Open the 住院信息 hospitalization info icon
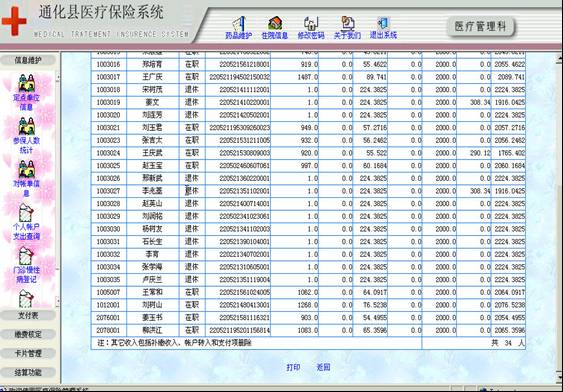 pyautogui.click(x=275, y=28)
